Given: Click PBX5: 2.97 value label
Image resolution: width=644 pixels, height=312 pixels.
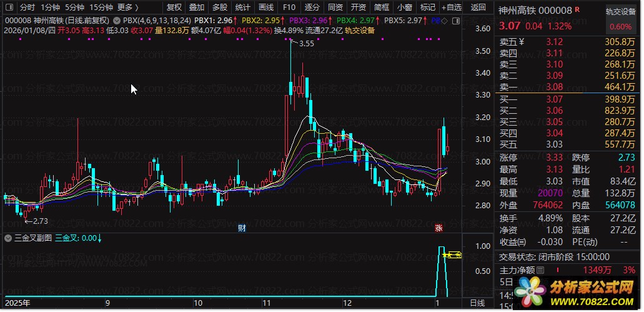Looking at the screenshot, I should pyautogui.click(x=403, y=20).
